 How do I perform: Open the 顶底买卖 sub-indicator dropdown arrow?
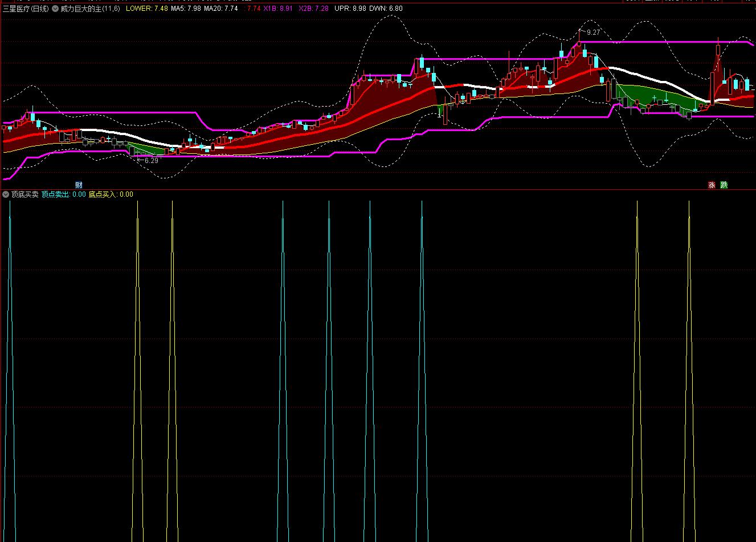tap(6, 194)
